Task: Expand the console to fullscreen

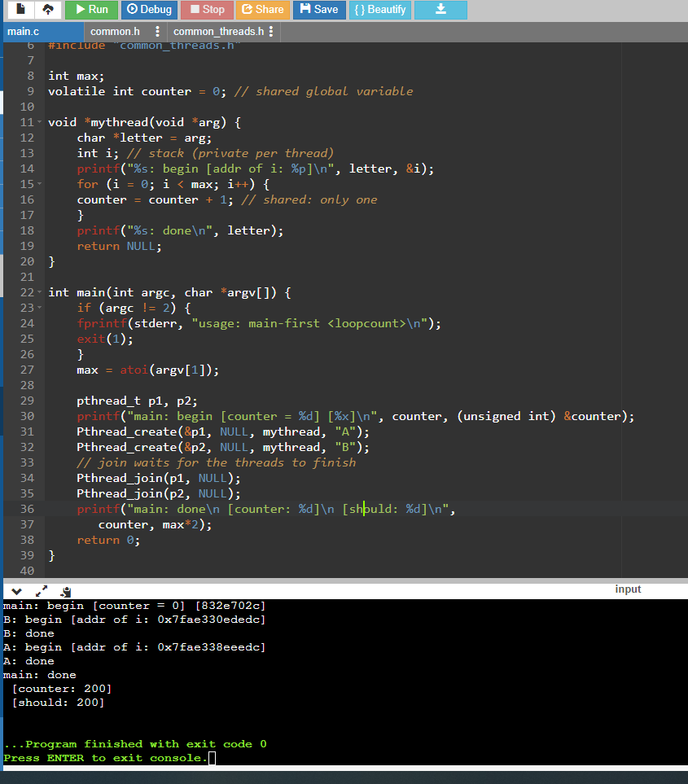Action: [x=42, y=592]
